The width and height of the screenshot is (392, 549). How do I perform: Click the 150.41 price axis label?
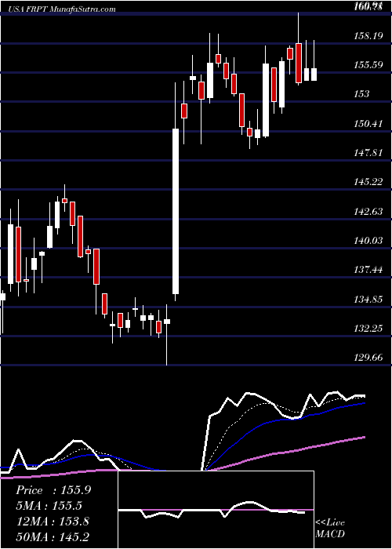point(368,123)
